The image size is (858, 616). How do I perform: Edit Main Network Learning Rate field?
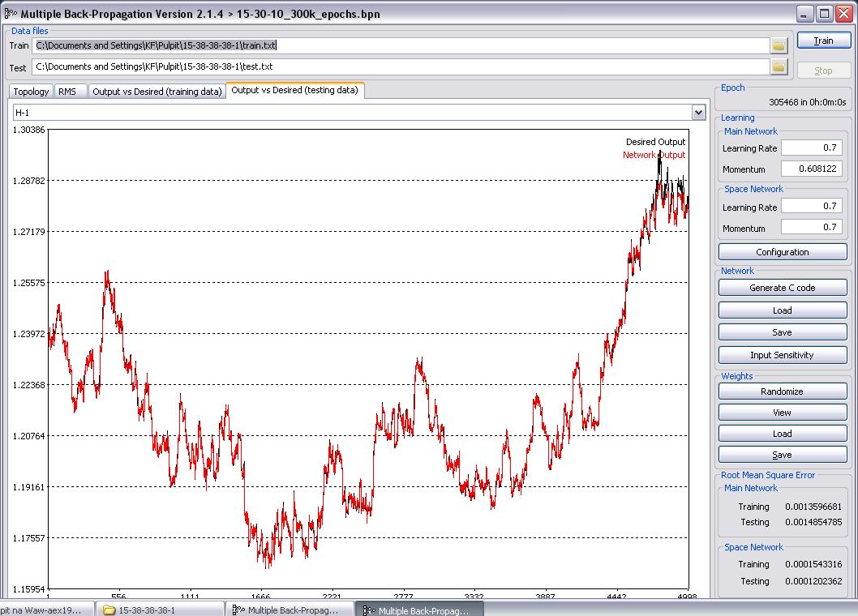tap(812, 148)
